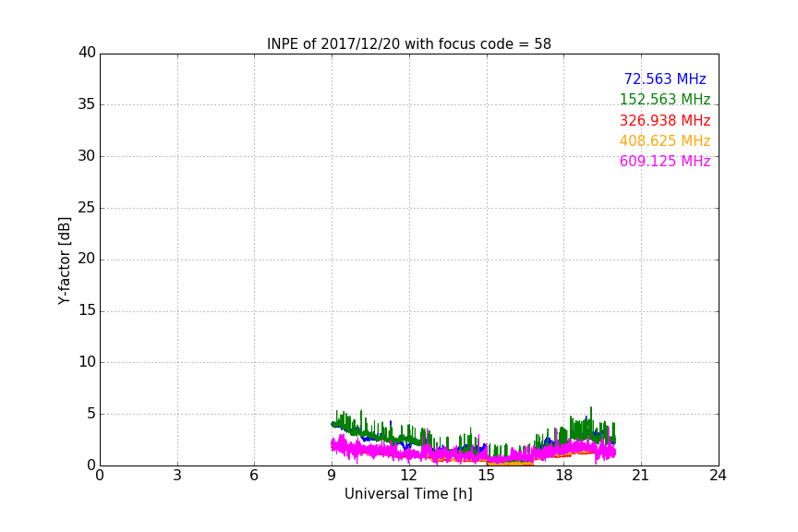Viewport: 798px width, 532px height.
Task: Select the 609.125 MHz legend label
Action: pyautogui.click(x=665, y=162)
